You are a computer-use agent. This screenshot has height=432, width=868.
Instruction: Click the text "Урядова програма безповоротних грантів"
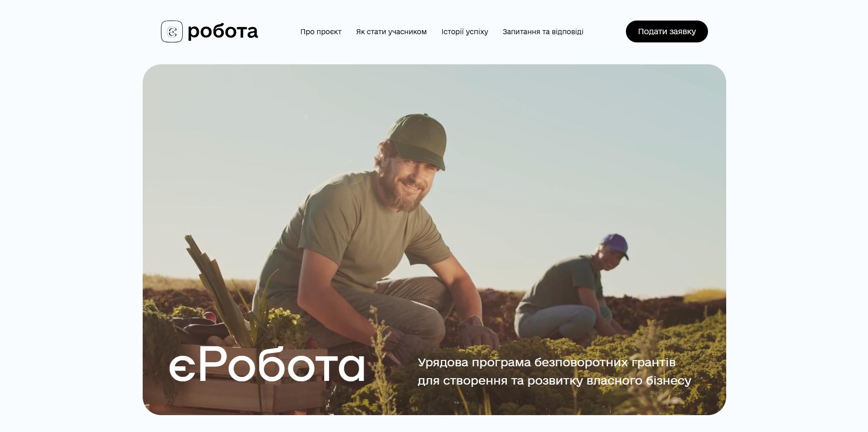click(547, 362)
